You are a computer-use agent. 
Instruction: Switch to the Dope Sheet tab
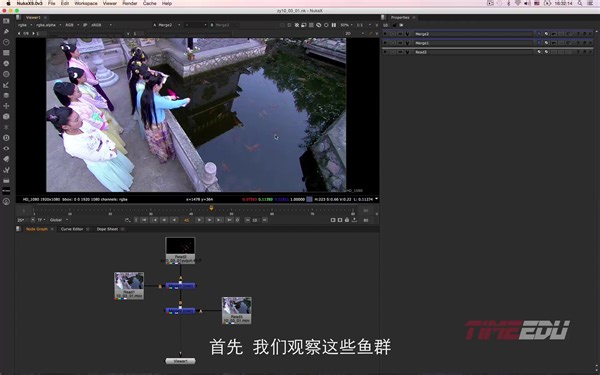pyautogui.click(x=107, y=229)
